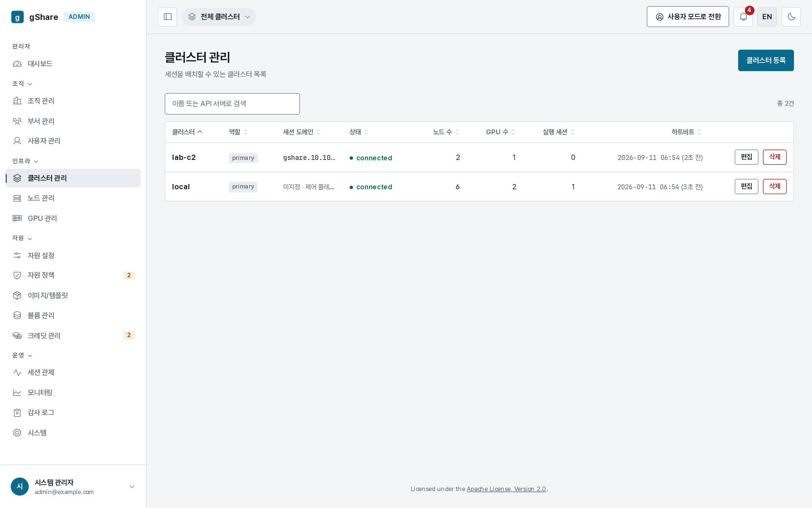Viewport: 812px width, 508px height.
Task: Click the 크레딧 관리 coins icon
Action: (x=17, y=336)
